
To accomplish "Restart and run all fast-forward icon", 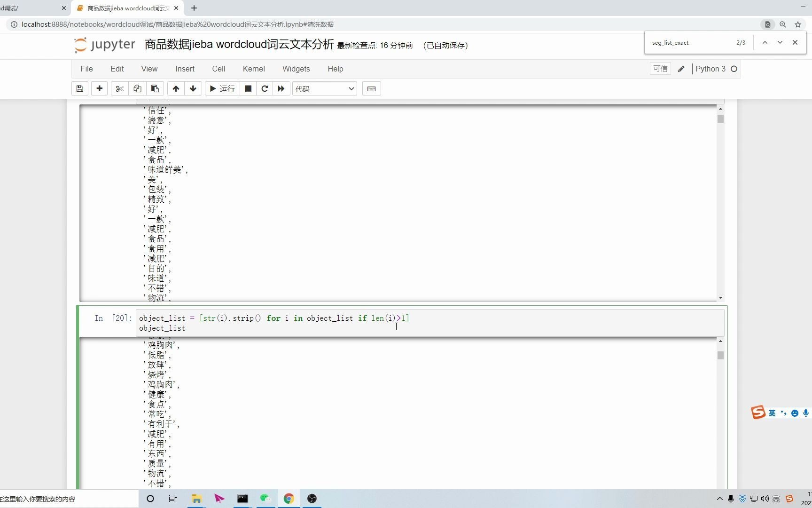I will click(281, 89).
